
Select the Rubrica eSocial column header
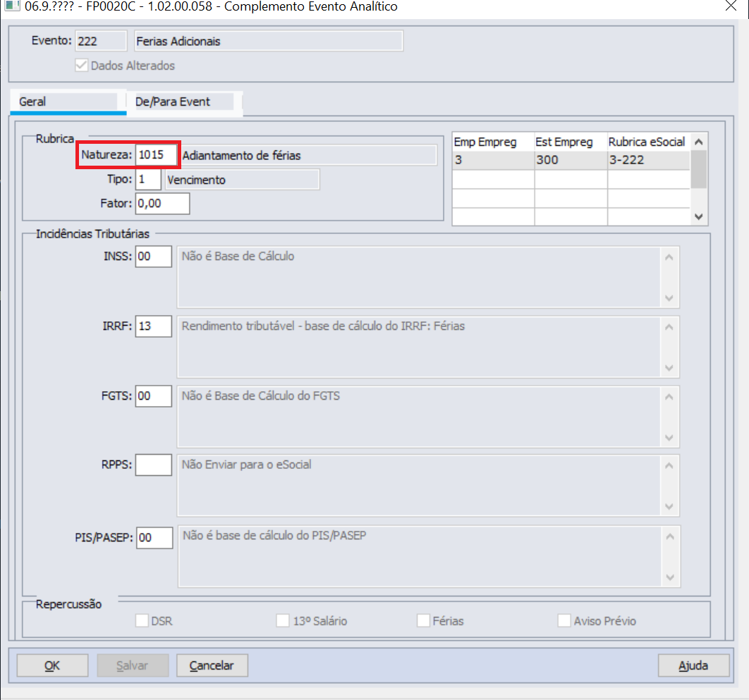click(649, 142)
